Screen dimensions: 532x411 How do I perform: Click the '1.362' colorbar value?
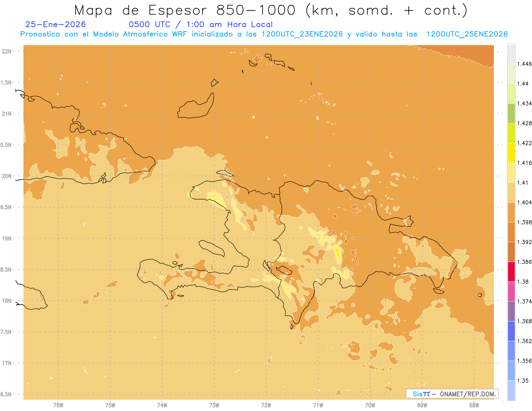pyautogui.click(x=524, y=341)
